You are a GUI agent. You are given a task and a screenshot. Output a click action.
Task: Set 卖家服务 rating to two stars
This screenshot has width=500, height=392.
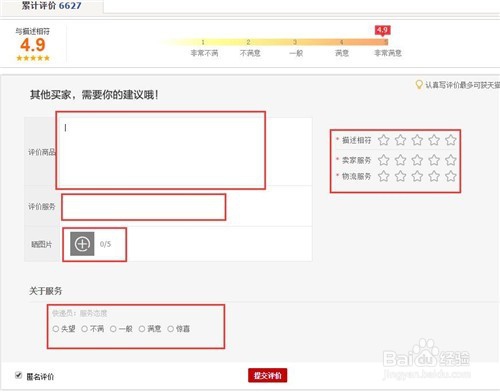click(x=400, y=160)
